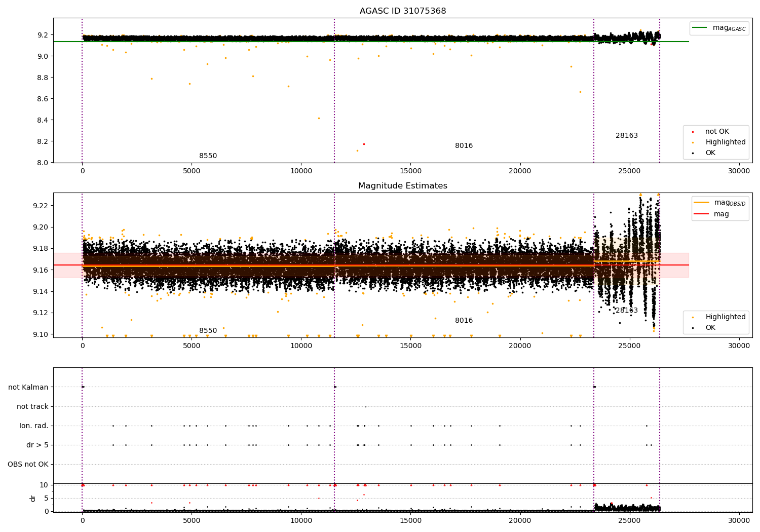
Task: Click the 'not OK' legend entry
Action: 717,132
